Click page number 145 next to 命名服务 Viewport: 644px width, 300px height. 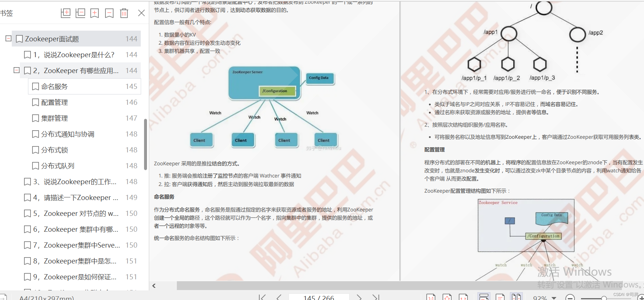(x=131, y=86)
